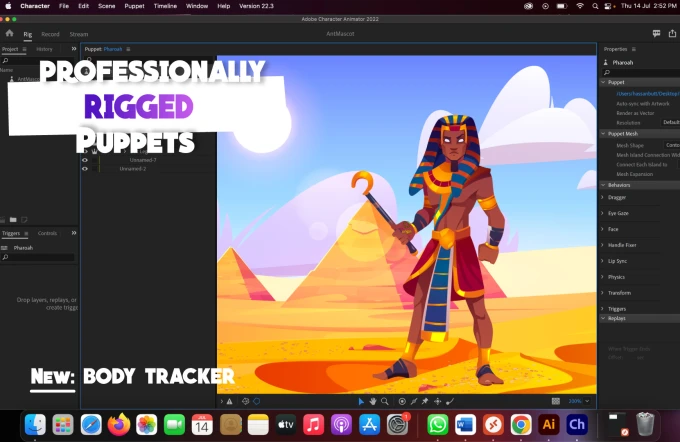Screen dimensions: 680x442
Task: Collapse the Replays section
Action: (603, 318)
